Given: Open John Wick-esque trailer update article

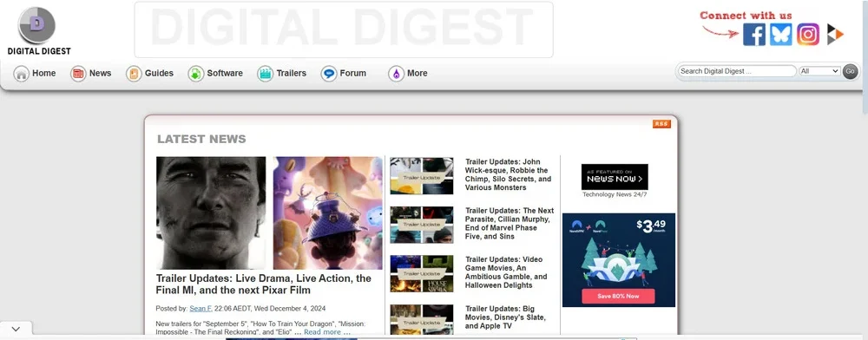Looking at the screenshot, I should coord(508,174).
